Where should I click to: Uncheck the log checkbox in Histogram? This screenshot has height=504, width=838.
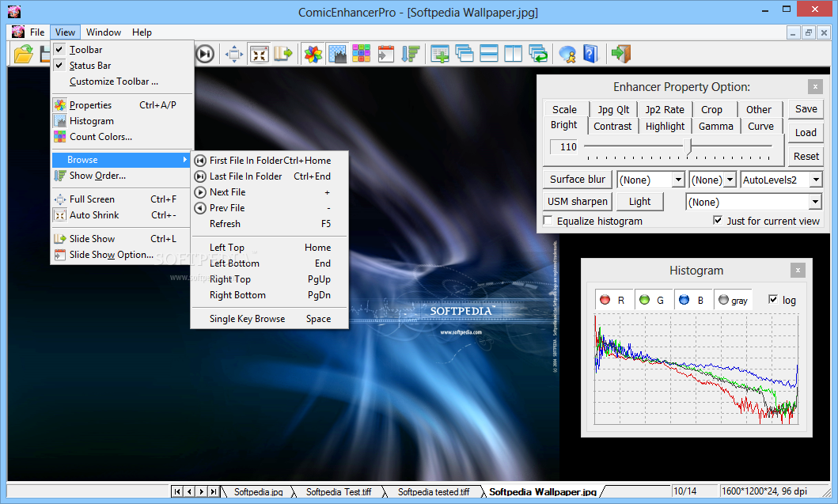(773, 299)
